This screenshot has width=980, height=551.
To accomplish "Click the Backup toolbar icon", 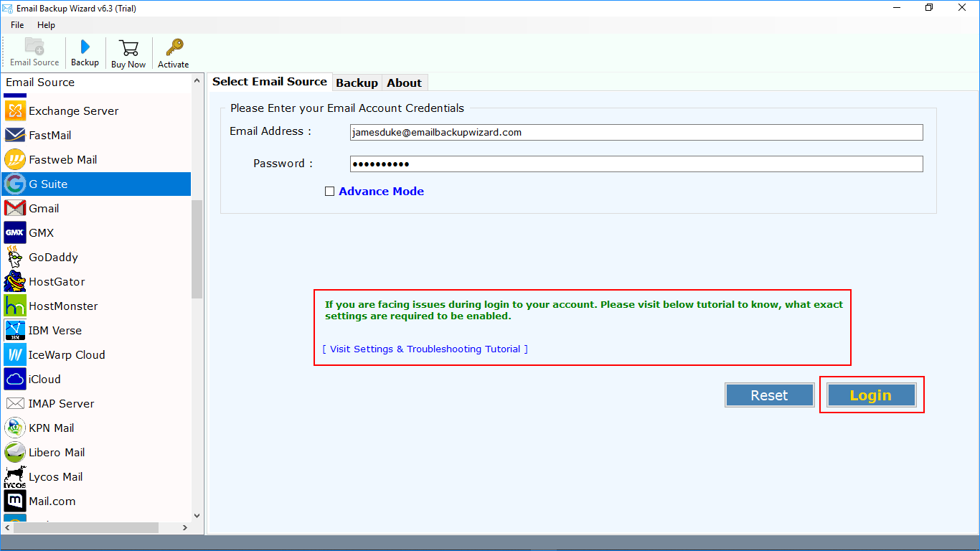I will [x=85, y=47].
